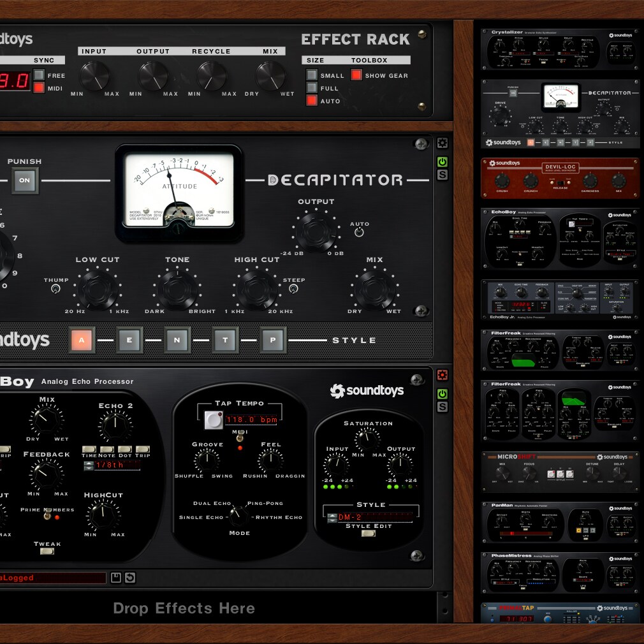Choose Trip echo mode in EchoBoy
The height and width of the screenshot is (644, 644).
[x=143, y=449]
